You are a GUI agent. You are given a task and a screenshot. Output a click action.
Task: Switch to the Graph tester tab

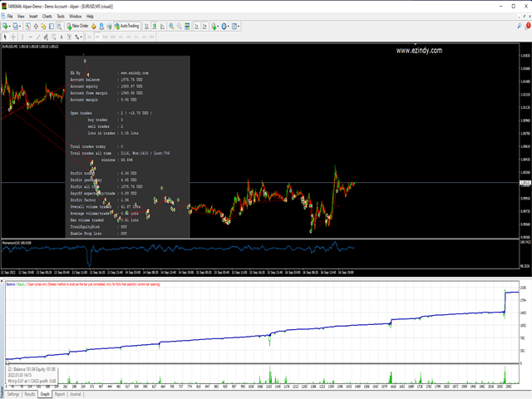pos(45,394)
